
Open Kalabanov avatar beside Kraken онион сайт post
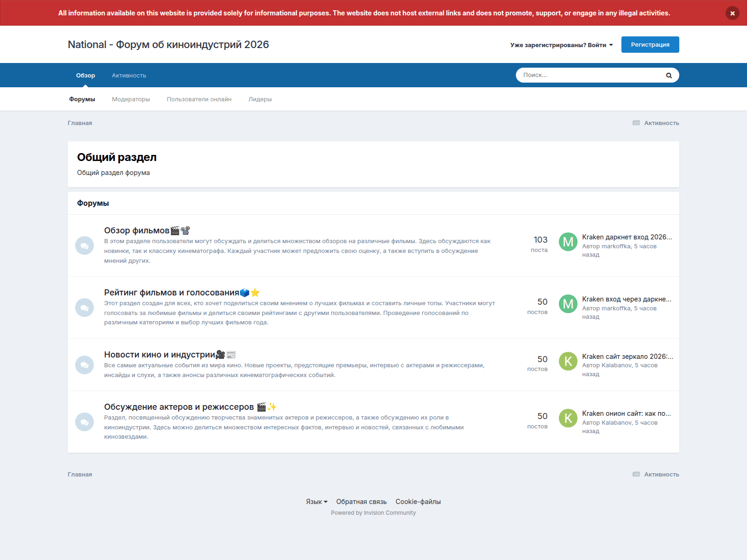(568, 418)
